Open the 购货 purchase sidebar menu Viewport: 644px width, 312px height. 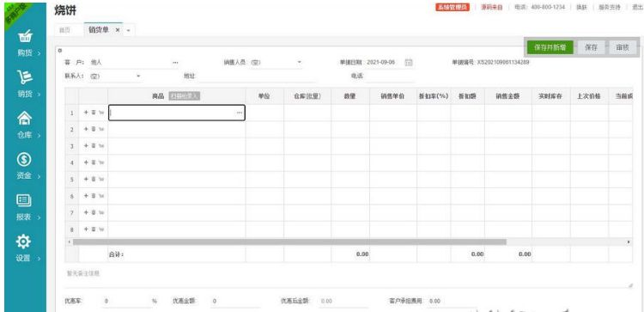(26, 44)
